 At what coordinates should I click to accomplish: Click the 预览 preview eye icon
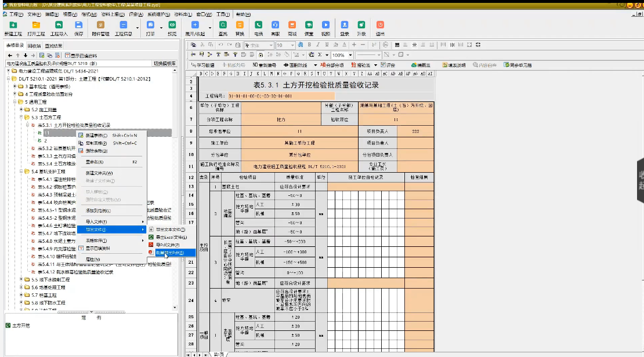pos(172,28)
